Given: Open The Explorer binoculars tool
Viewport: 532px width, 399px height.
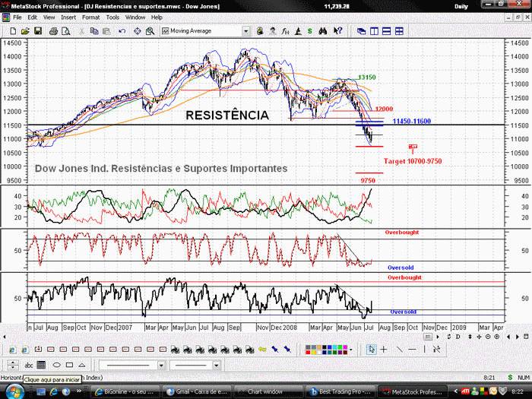Looking at the screenshot, I should 323,31.
